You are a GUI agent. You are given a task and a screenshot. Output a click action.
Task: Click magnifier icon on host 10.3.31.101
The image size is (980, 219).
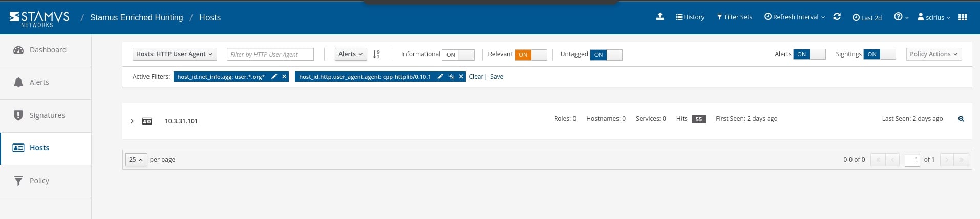tap(961, 119)
